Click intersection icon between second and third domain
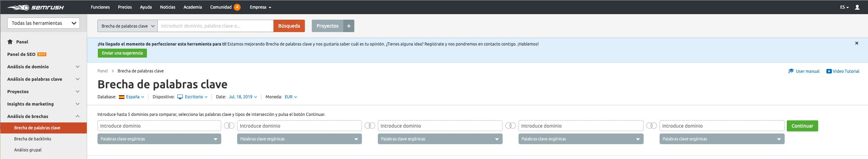The width and height of the screenshot is (868, 159). click(x=370, y=126)
